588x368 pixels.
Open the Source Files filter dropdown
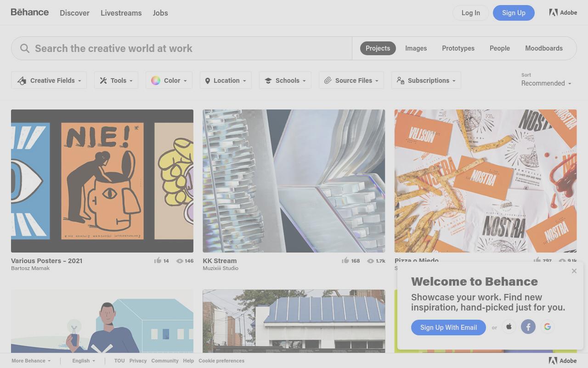point(351,80)
